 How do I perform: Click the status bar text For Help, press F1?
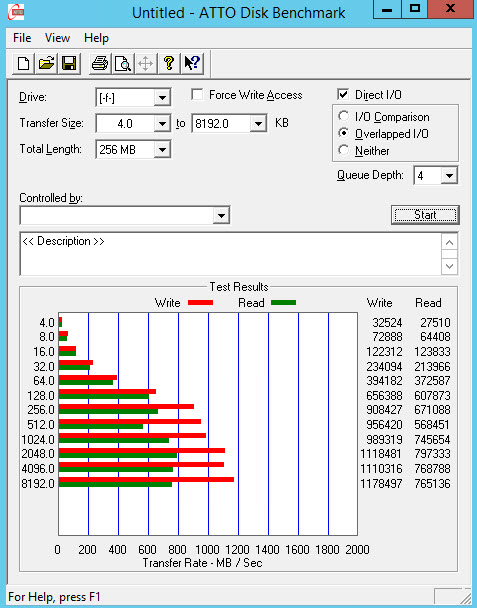point(54,596)
